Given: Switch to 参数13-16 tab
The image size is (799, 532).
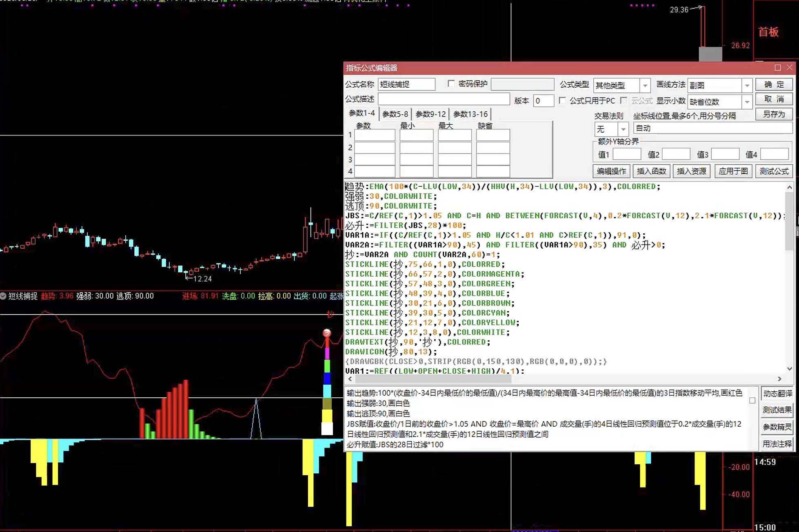Looking at the screenshot, I should click(x=470, y=114).
